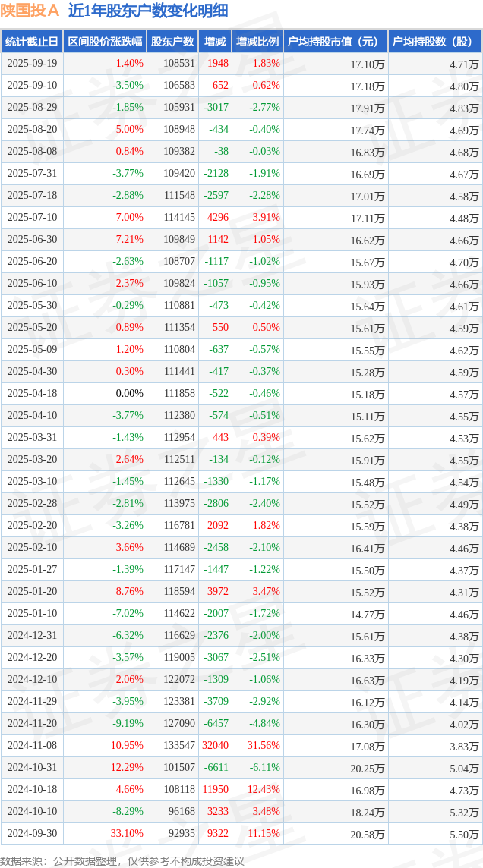Select the 2024-09-30 date cell
The image size is (483, 868).
(32, 834)
